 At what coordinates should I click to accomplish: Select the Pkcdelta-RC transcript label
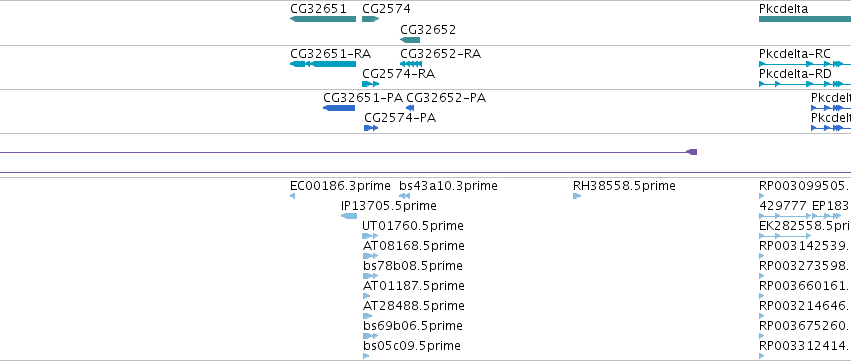coord(795,54)
